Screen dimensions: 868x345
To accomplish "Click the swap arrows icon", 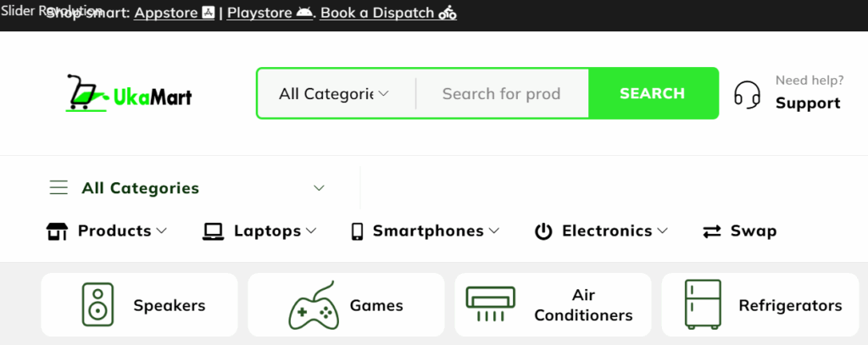I will [x=712, y=231].
